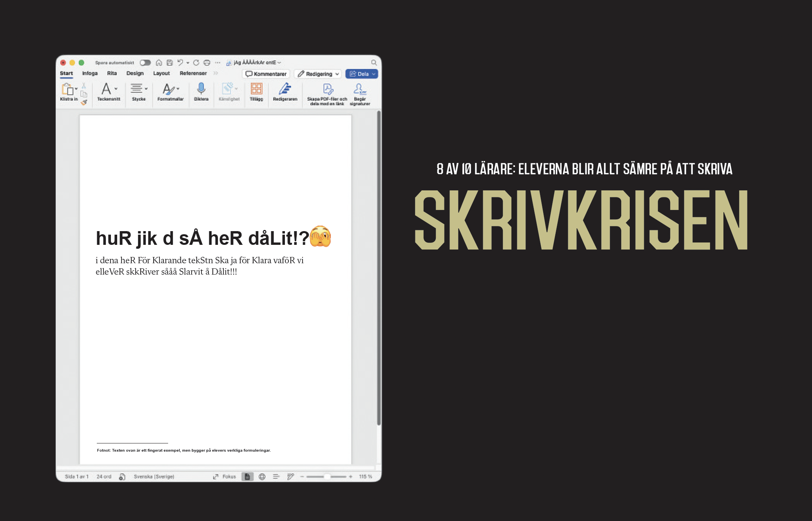The width and height of the screenshot is (812, 521).
Task: Open the Infoga ribbon tab
Action: pos(90,73)
